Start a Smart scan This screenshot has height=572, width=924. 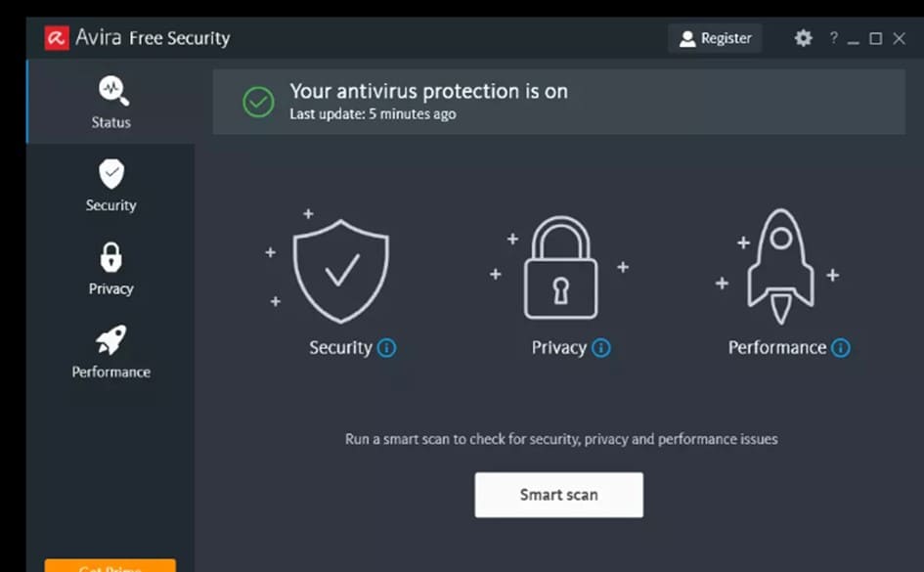point(558,494)
